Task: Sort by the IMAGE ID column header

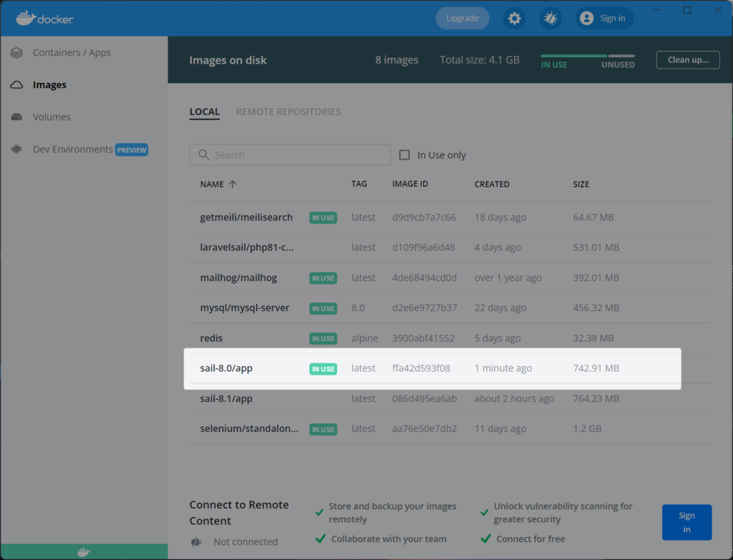Action: tap(410, 184)
